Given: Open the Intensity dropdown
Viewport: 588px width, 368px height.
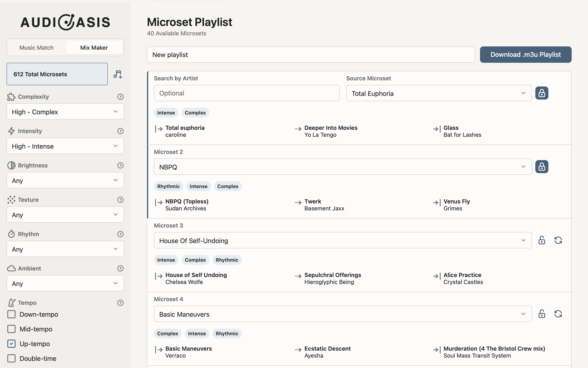Looking at the screenshot, I should 65,146.
